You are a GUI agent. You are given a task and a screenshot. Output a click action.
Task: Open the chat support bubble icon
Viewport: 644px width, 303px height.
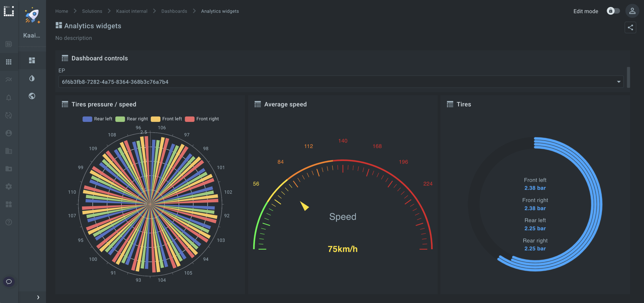tap(9, 281)
